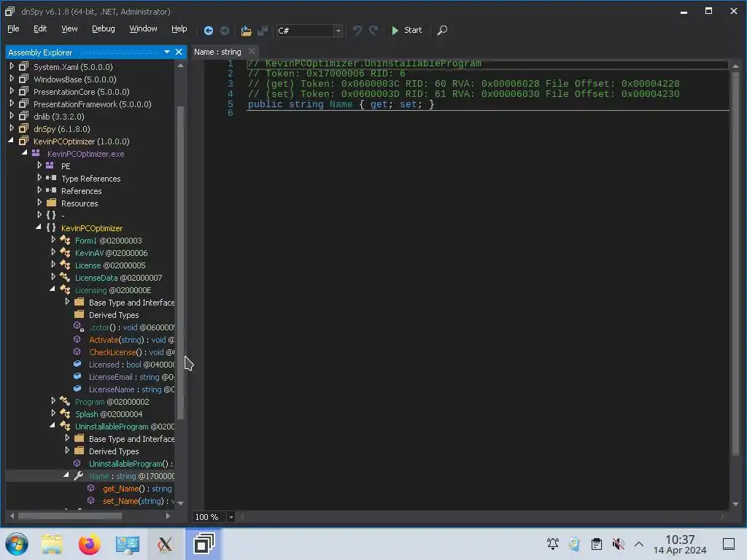Open a file with the folder toolbar icon
Viewport: 747px width, 560px height.
tap(246, 31)
